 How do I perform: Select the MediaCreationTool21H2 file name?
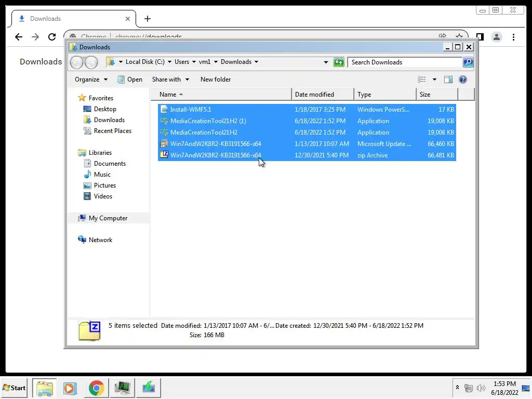point(204,132)
